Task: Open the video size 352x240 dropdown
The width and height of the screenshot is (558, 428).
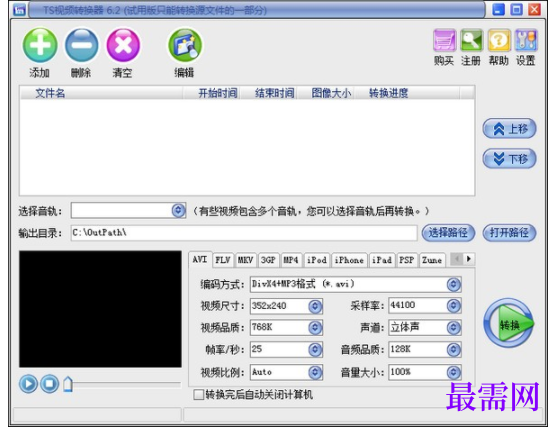Action: [315, 306]
